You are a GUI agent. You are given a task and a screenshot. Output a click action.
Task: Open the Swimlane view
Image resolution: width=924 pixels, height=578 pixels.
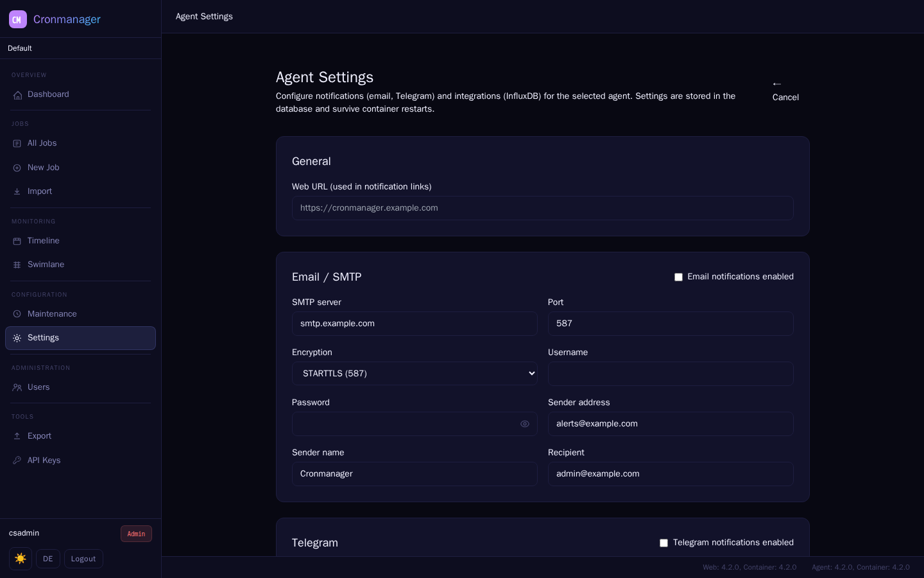(x=80, y=265)
